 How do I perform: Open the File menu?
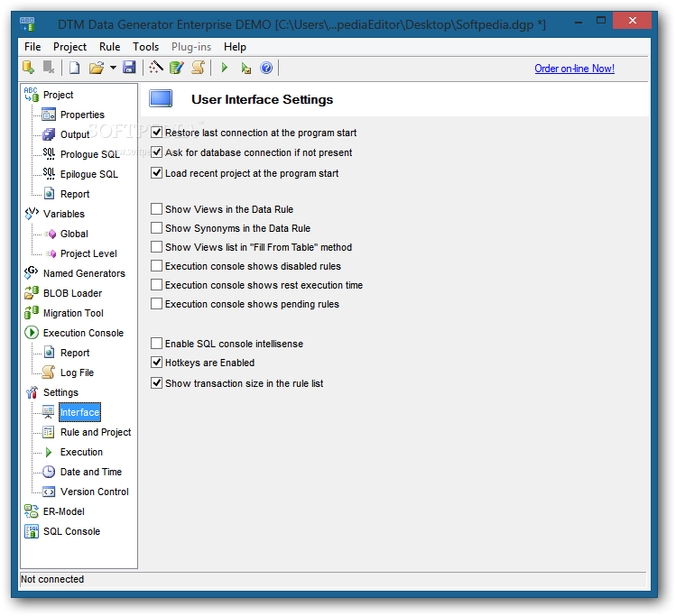(x=32, y=47)
